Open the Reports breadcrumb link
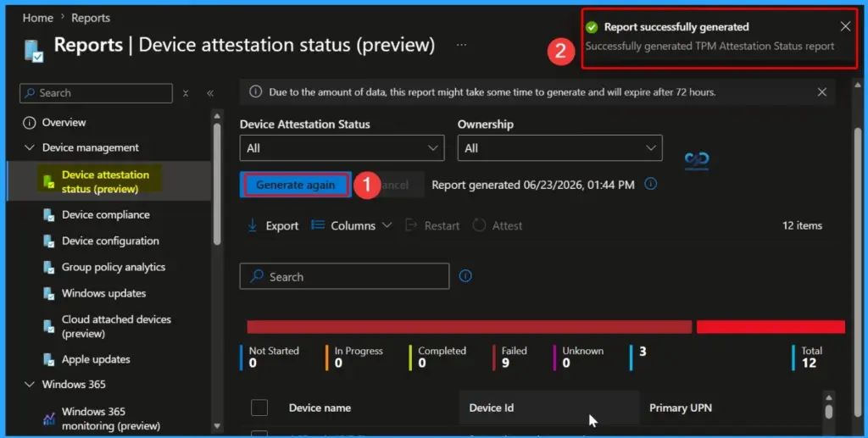The width and height of the screenshot is (868, 438). point(90,18)
